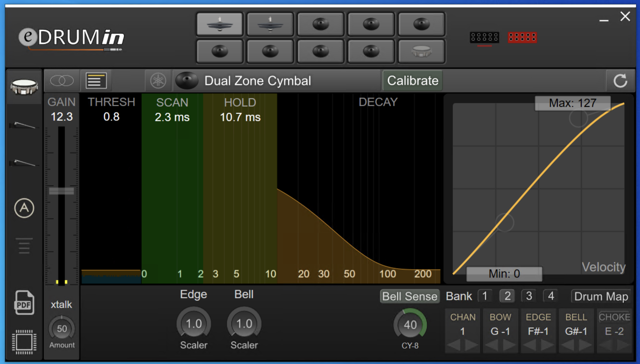
Task: Select the first cymbal pad in bottom row
Action: (220, 51)
